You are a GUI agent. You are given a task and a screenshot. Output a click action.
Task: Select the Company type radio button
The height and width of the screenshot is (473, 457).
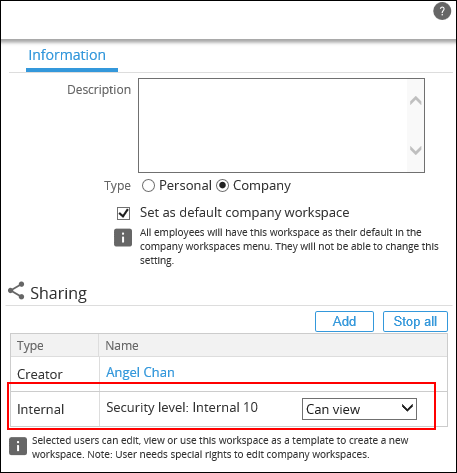[x=222, y=186]
